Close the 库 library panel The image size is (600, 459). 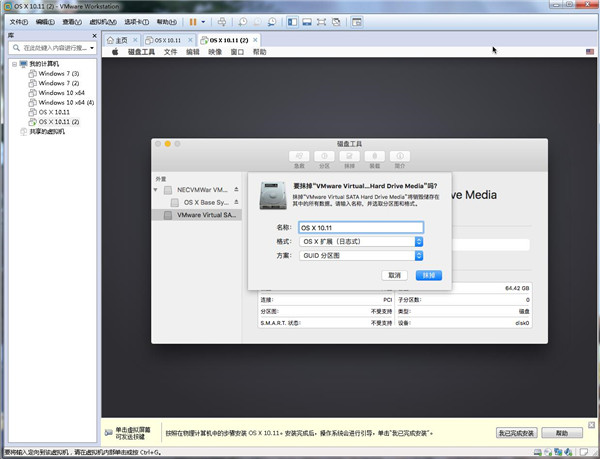95,36
